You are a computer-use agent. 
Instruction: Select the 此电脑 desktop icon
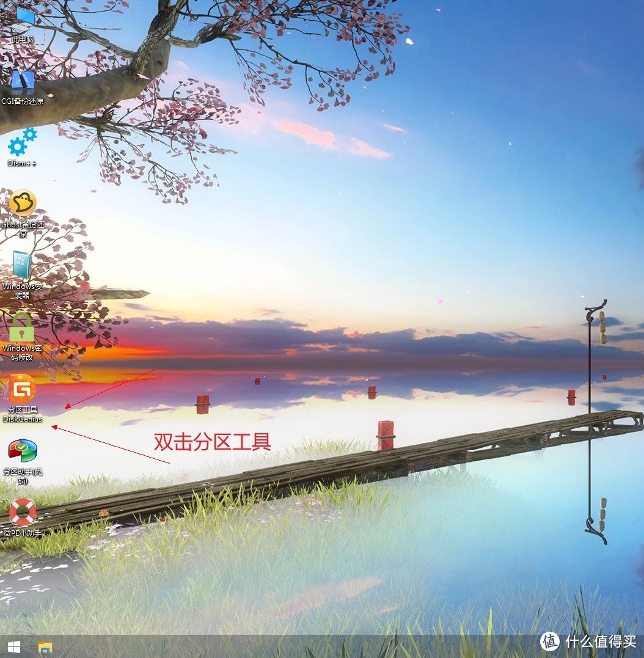(x=23, y=24)
